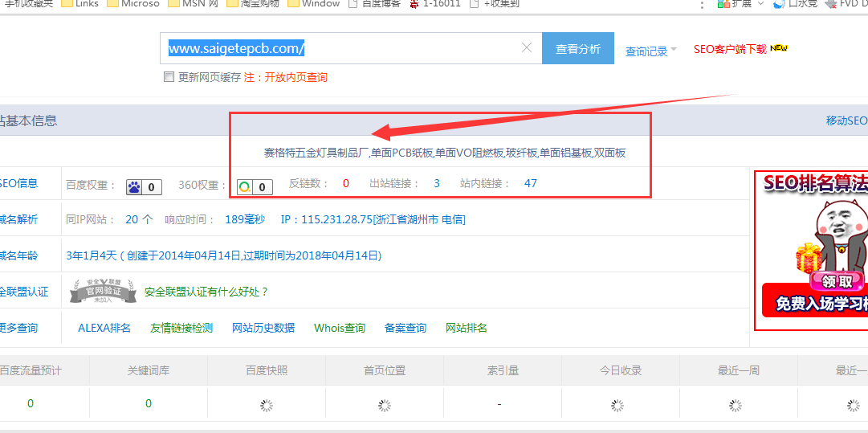Click the 索引量 column header
Viewport: 868px width, 433px height.
(x=503, y=370)
